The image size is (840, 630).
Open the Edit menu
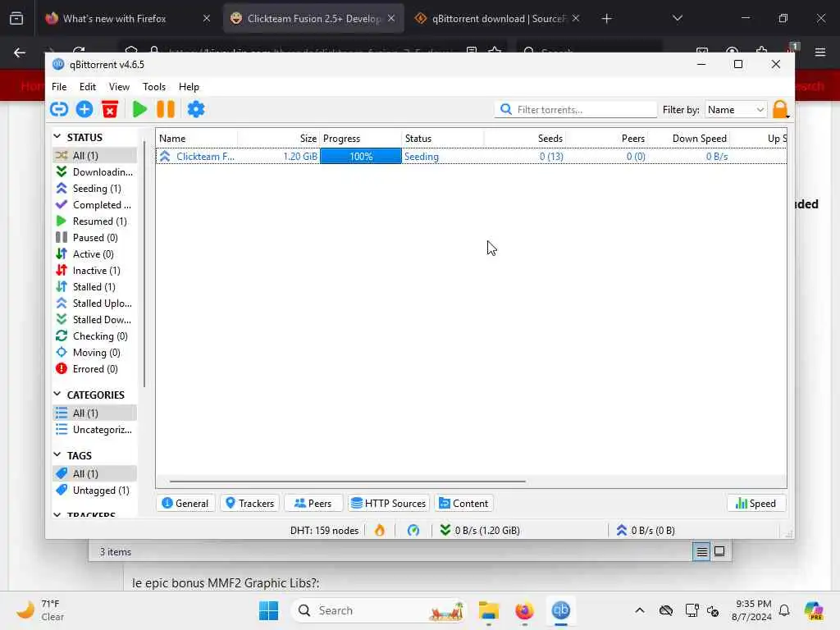[x=87, y=87]
